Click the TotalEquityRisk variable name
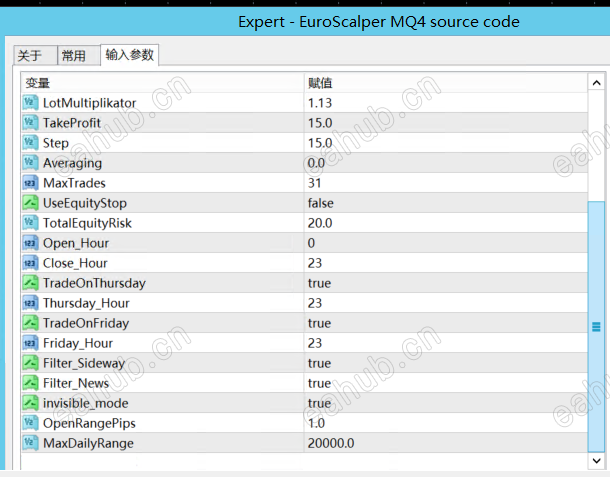Viewport: 610px width, 477px height. (87, 223)
